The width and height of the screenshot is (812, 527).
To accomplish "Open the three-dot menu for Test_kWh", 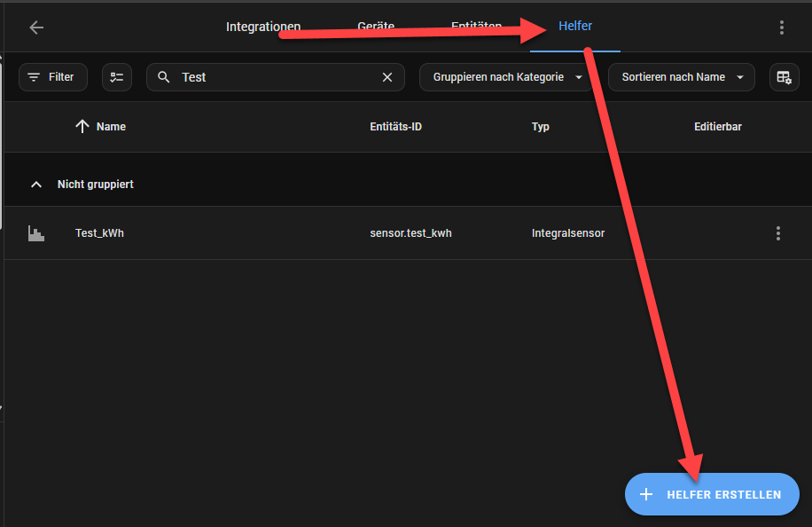I will click(x=778, y=233).
